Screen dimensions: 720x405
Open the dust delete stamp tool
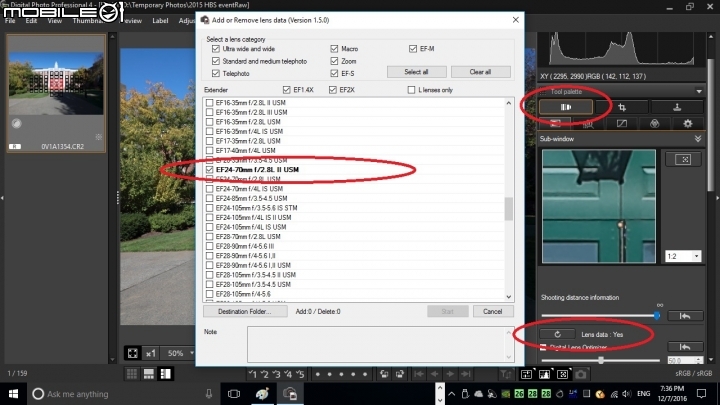(x=677, y=107)
